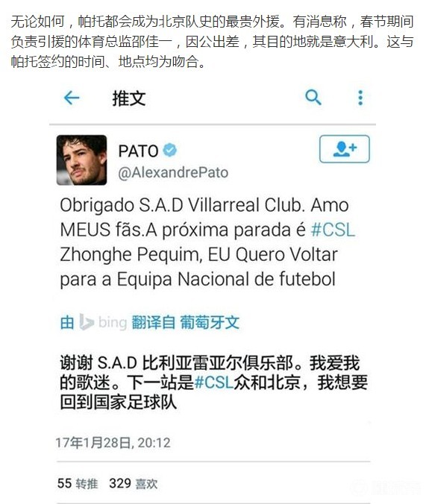Screen dimensions: 429x504
Task: Tap the back arrow icon
Action: tap(72, 98)
